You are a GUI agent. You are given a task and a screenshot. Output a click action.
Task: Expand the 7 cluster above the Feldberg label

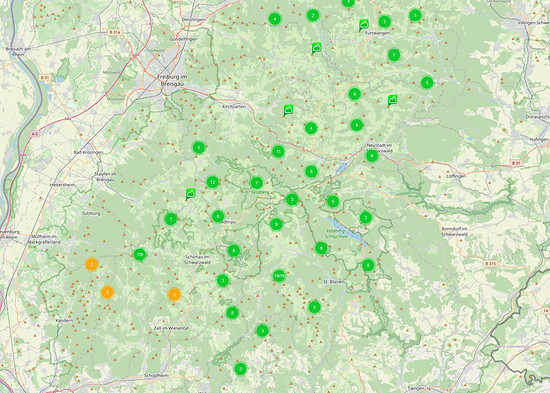click(x=256, y=182)
